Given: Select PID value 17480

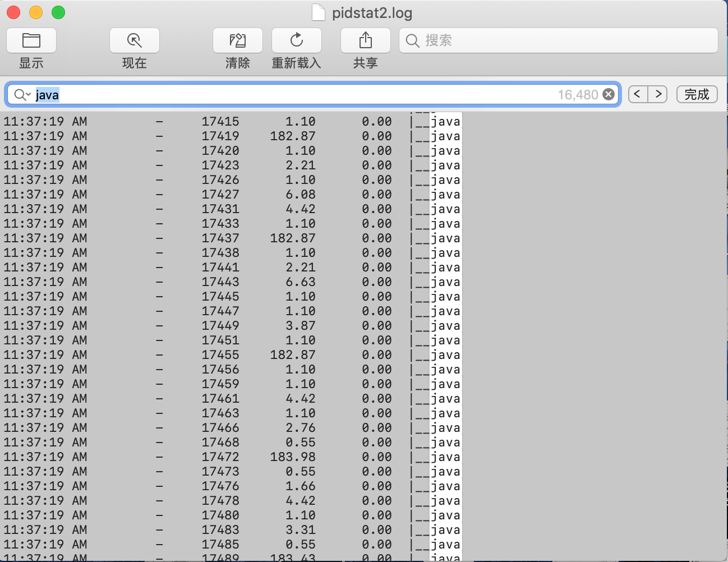Looking at the screenshot, I should [220, 515].
